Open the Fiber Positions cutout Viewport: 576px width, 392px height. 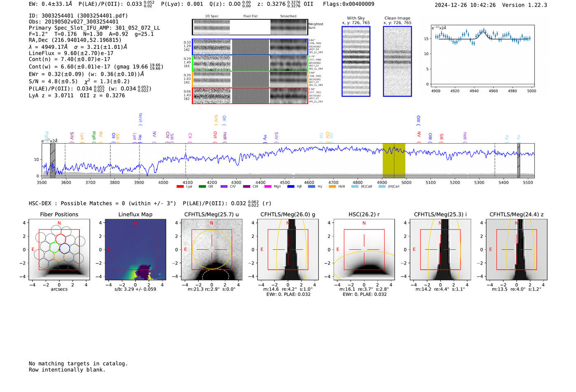pos(59,250)
